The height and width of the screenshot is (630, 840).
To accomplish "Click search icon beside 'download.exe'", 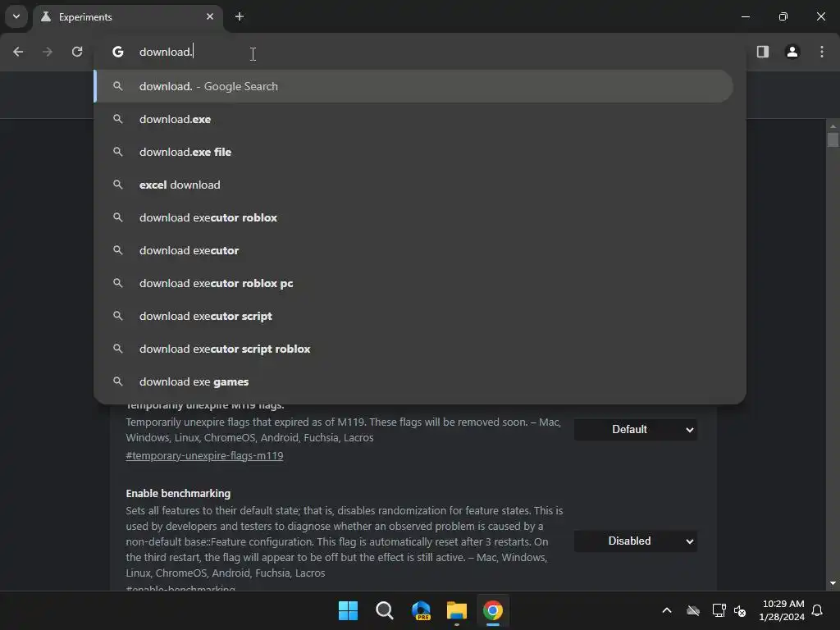I will pos(118,119).
